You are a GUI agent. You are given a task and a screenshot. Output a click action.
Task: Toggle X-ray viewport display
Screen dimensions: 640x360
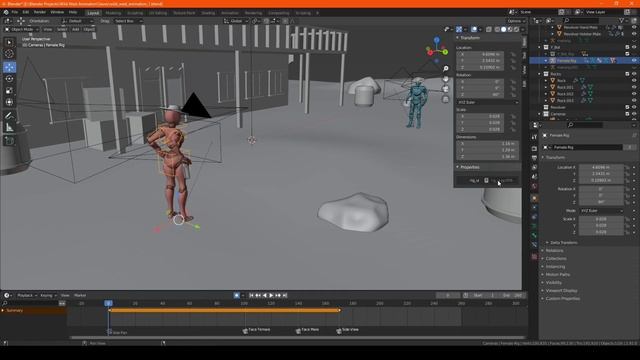pos(489,29)
